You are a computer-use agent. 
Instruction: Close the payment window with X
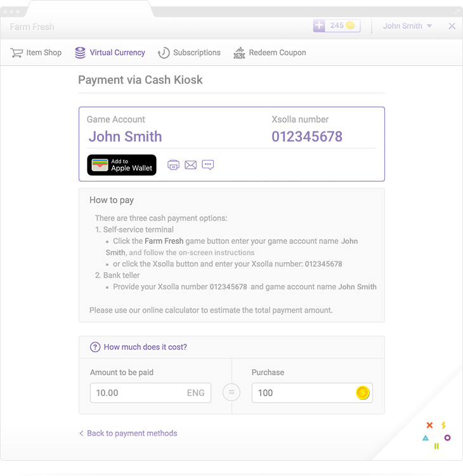[x=452, y=26]
